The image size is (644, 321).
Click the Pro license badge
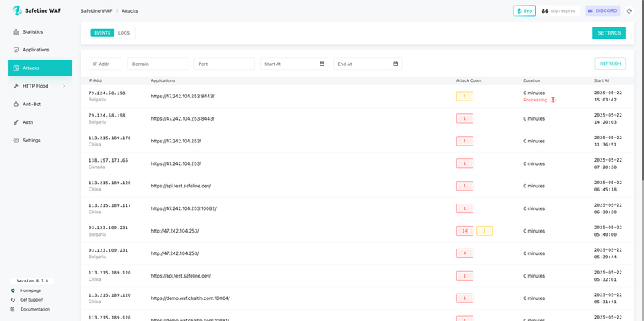524,11
